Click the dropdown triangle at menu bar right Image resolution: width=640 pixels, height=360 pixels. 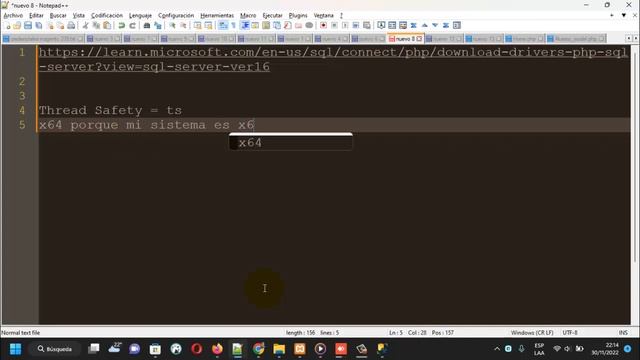click(624, 16)
